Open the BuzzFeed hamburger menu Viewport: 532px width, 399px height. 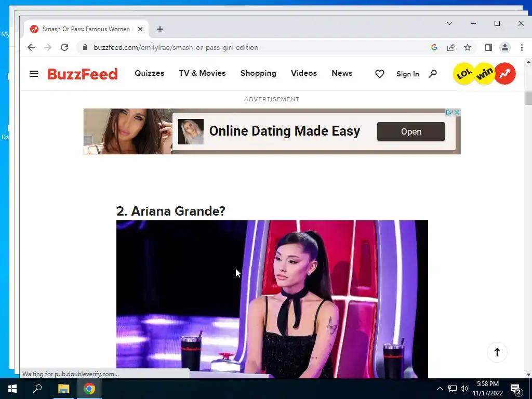point(34,74)
